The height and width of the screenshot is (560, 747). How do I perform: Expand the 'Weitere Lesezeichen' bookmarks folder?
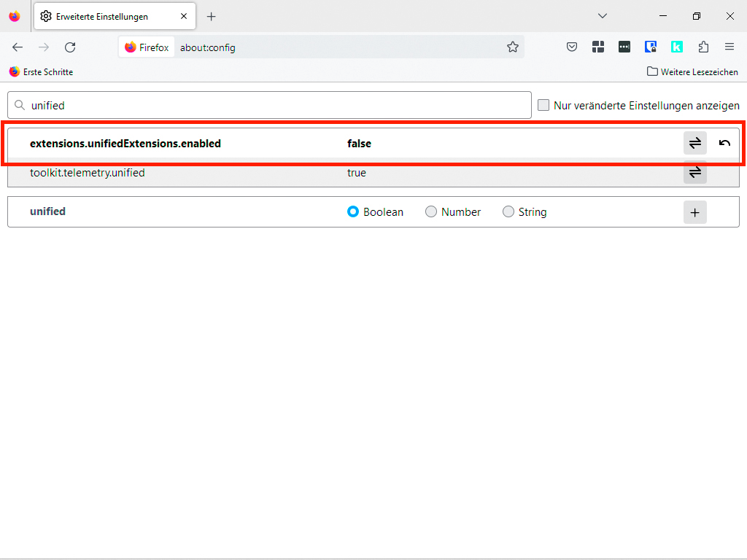692,72
